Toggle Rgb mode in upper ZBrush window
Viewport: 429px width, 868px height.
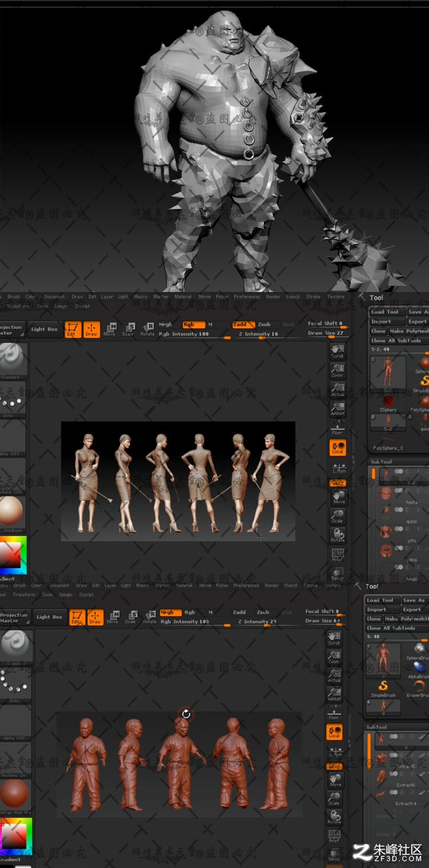pyautogui.click(x=193, y=324)
